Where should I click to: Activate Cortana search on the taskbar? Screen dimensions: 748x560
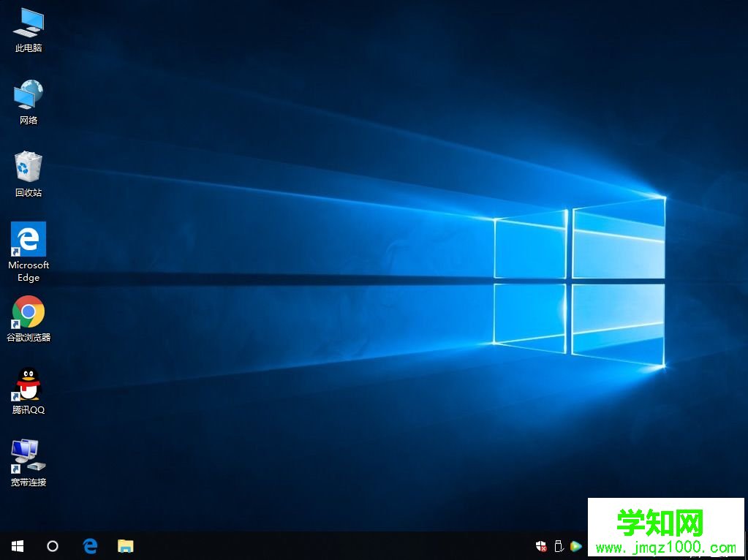coord(52,546)
